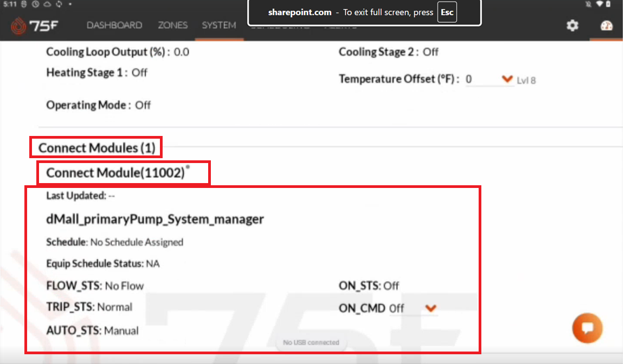Screen dimensions: 625x364
Task: Click TRIP_STS: Normal text
Action: click(89, 307)
